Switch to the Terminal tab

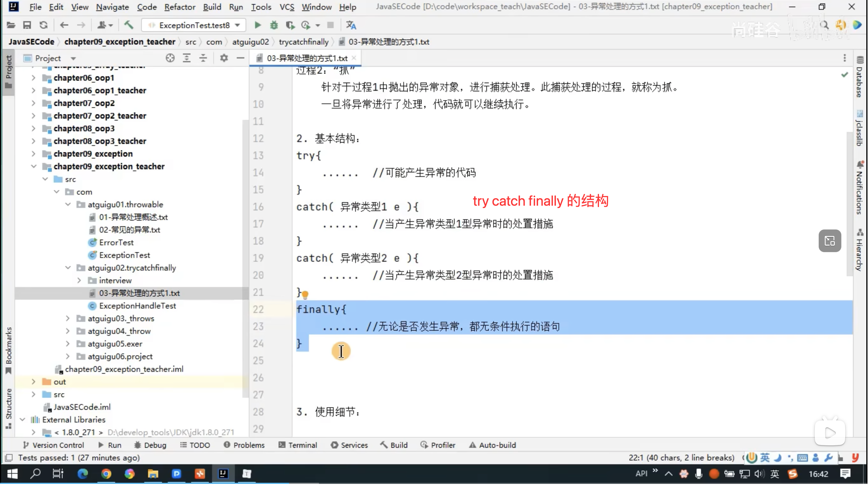pyautogui.click(x=298, y=445)
